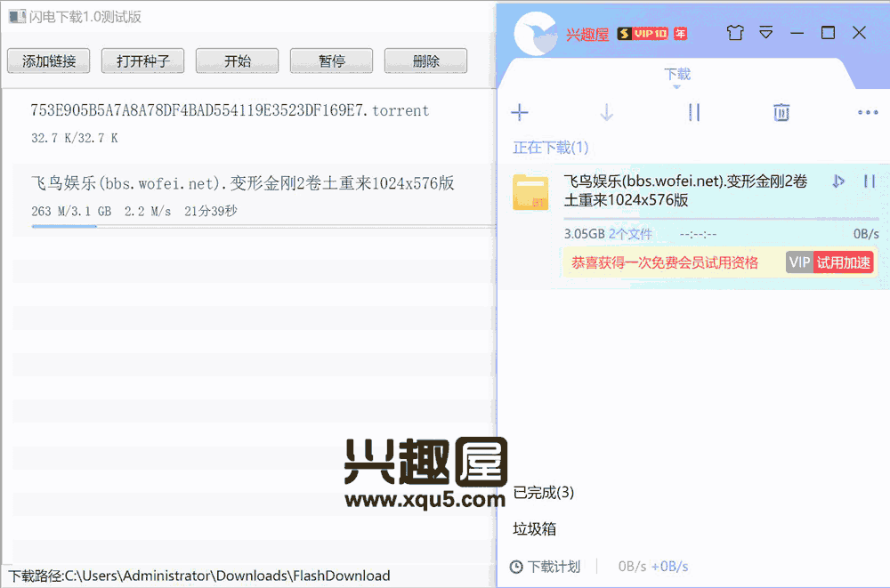Open the skin (shirt) icon

735,33
